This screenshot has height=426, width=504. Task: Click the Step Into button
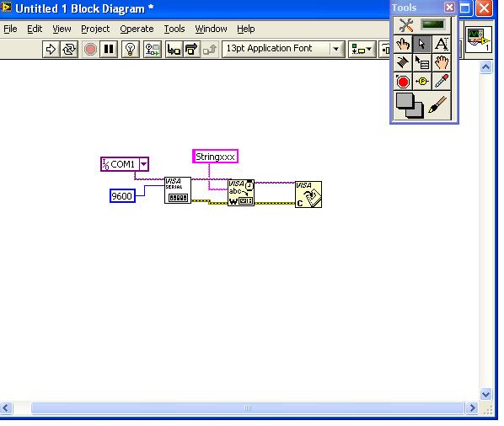click(x=174, y=49)
